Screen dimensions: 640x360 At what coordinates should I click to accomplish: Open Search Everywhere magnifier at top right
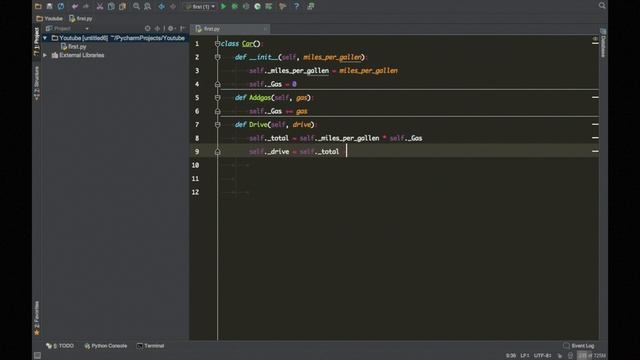pyautogui.click(x=602, y=5)
